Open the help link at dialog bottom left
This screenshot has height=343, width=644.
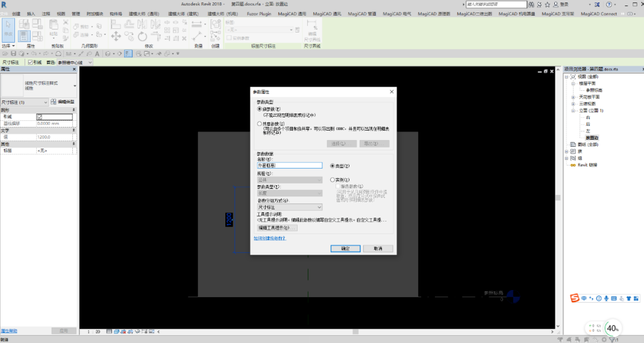tap(270, 238)
